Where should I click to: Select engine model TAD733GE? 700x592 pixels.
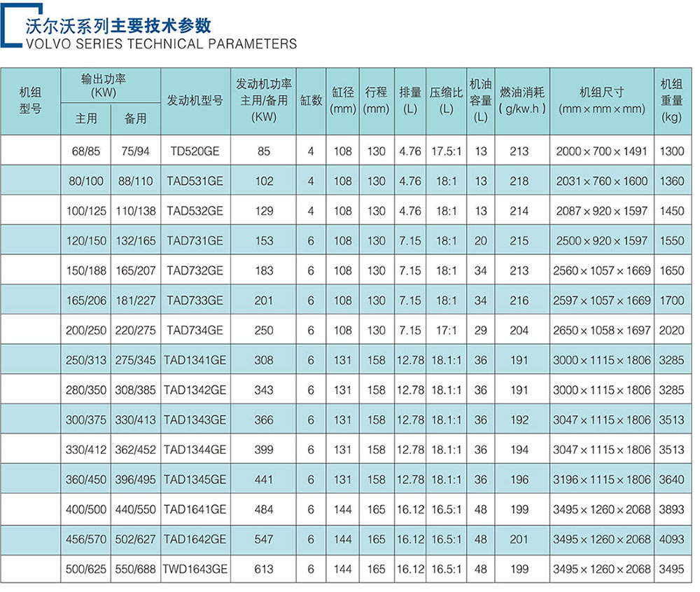tap(195, 301)
